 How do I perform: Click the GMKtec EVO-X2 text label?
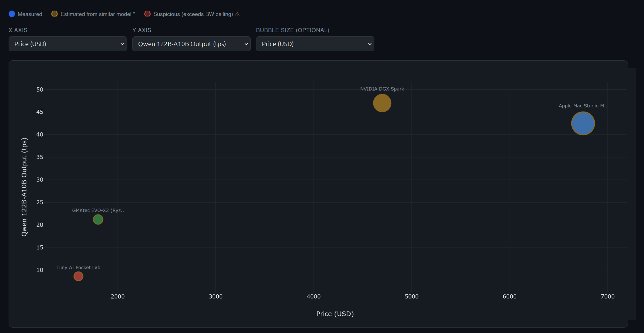(x=98, y=210)
